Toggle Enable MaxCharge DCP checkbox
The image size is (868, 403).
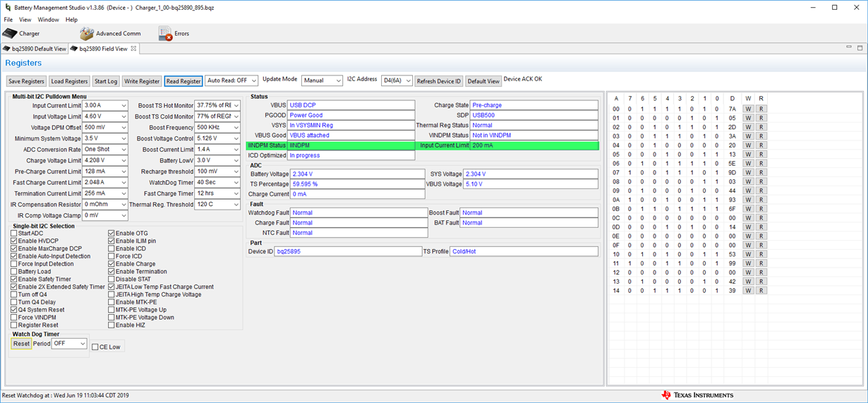13,249
